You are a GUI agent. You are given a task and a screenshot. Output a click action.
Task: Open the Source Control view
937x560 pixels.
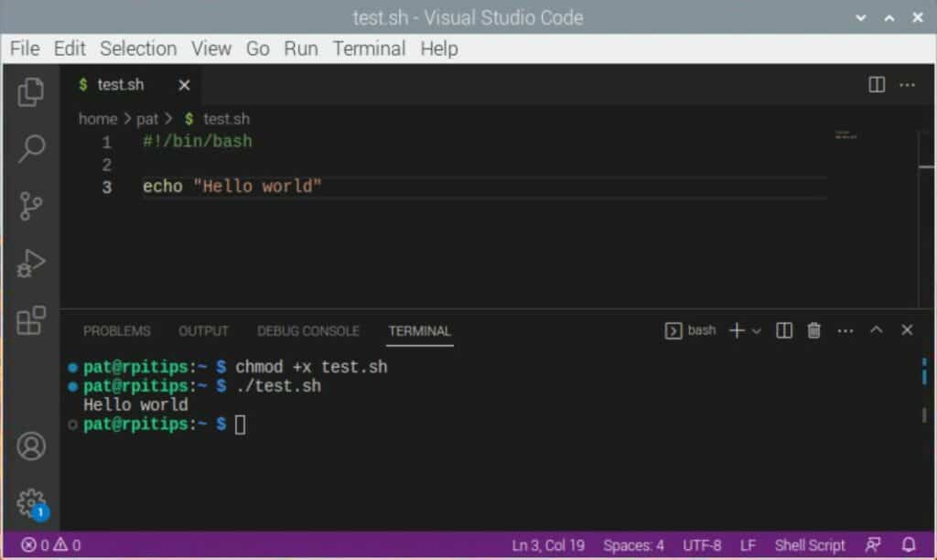pyautogui.click(x=30, y=206)
